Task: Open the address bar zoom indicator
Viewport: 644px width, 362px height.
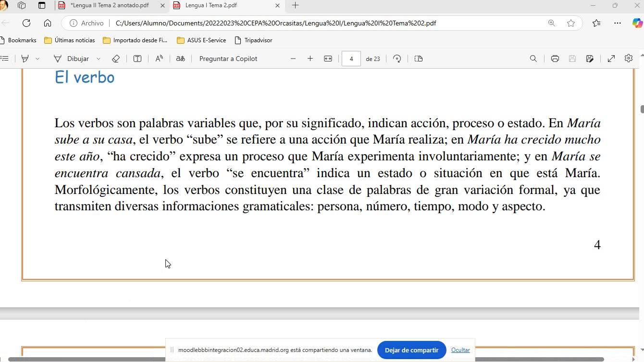Action: click(x=552, y=23)
